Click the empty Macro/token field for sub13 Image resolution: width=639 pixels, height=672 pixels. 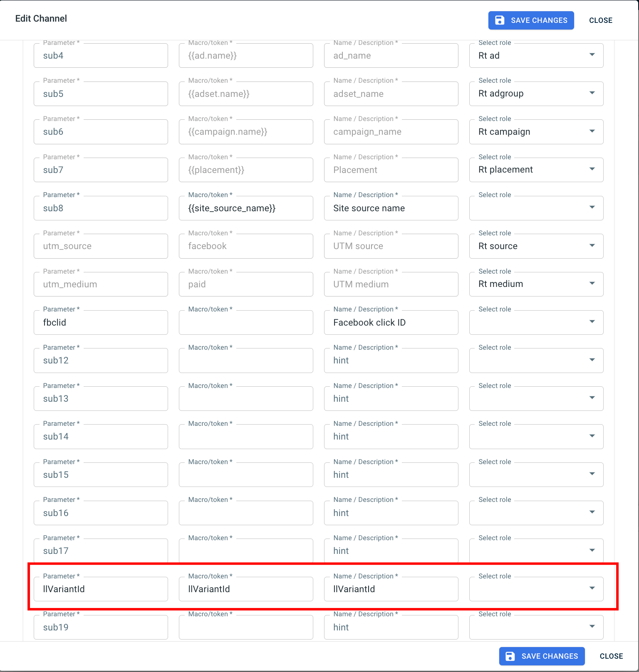click(x=246, y=398)
